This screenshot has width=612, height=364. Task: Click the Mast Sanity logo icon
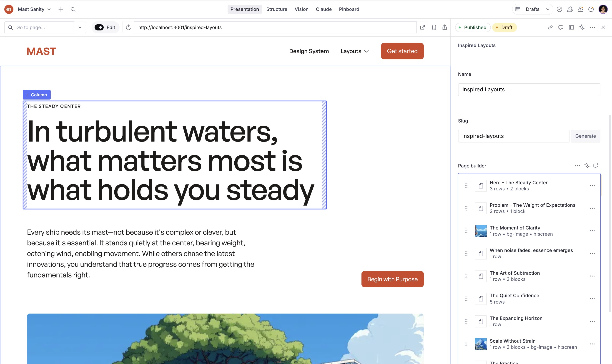point(9,9)
